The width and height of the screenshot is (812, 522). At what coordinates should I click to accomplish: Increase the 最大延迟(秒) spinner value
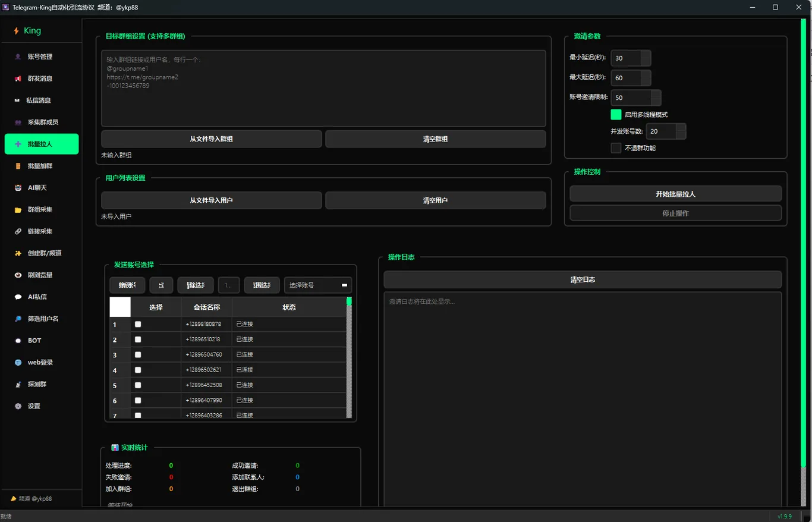tap(646, 74)
